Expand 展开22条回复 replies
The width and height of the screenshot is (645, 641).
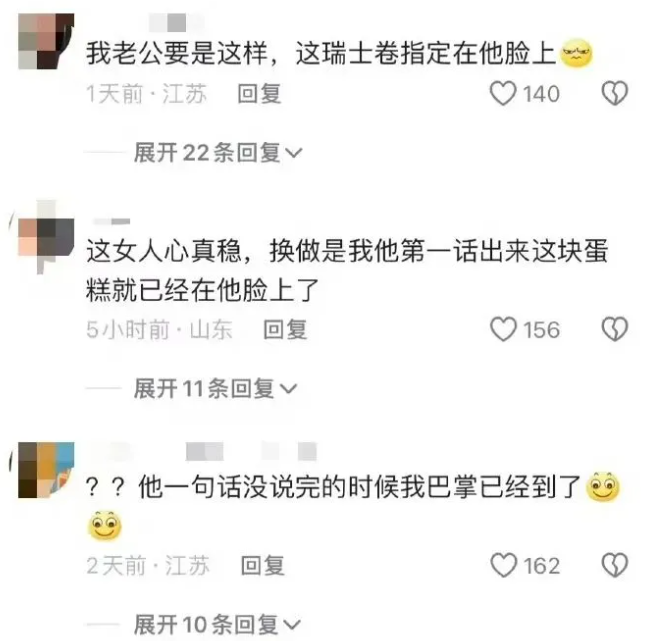[x=218, y=153]
